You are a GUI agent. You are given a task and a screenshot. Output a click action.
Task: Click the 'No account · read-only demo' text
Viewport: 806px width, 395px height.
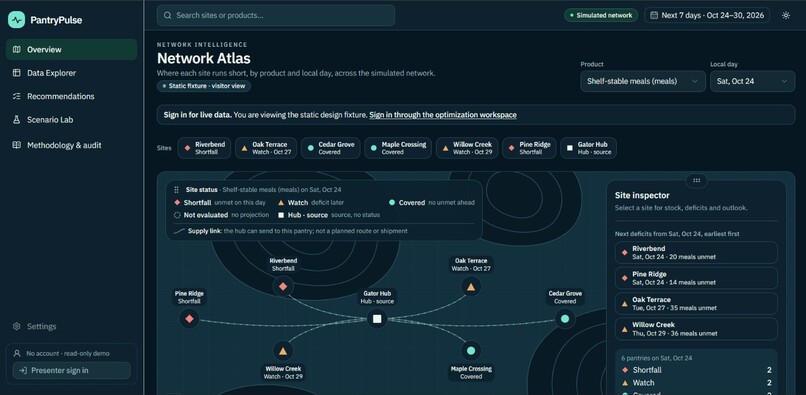coord(68,353)
